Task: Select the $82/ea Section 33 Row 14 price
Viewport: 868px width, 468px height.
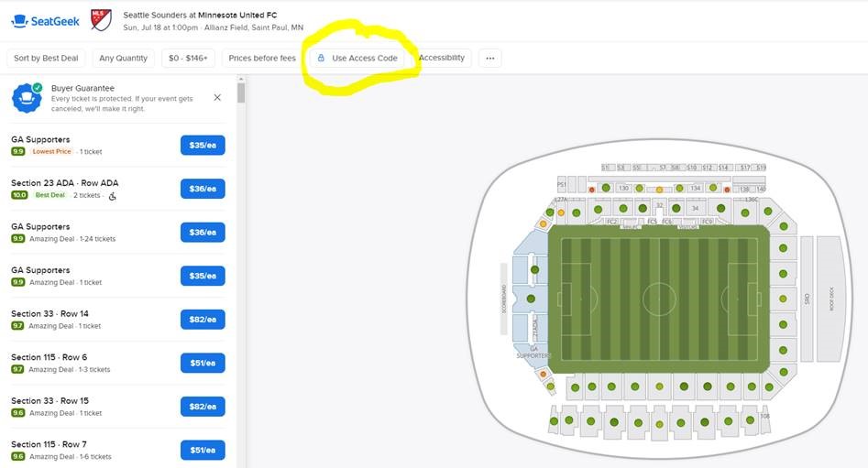Action: pos(203,320)
